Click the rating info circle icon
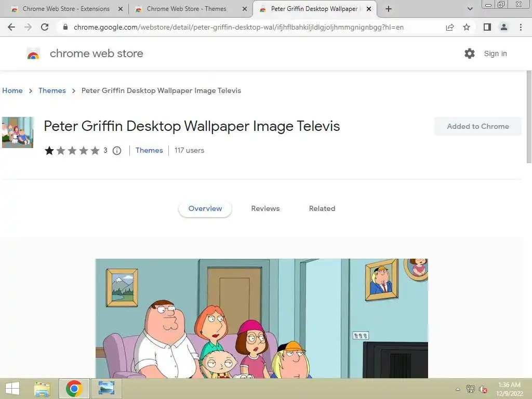The width and height of the screenshot is (532, 399). pyautogui.click(x=117, y=151)
